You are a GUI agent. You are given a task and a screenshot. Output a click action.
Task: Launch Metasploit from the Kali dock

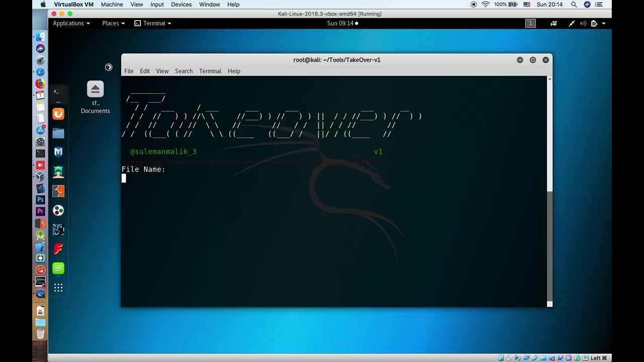click(58, 152)
